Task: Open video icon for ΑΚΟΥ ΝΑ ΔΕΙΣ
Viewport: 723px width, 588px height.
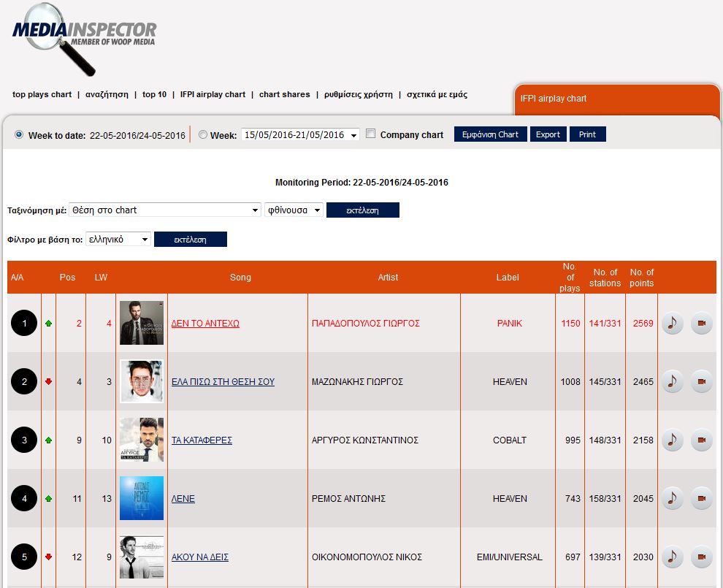Action: point(701,557)
